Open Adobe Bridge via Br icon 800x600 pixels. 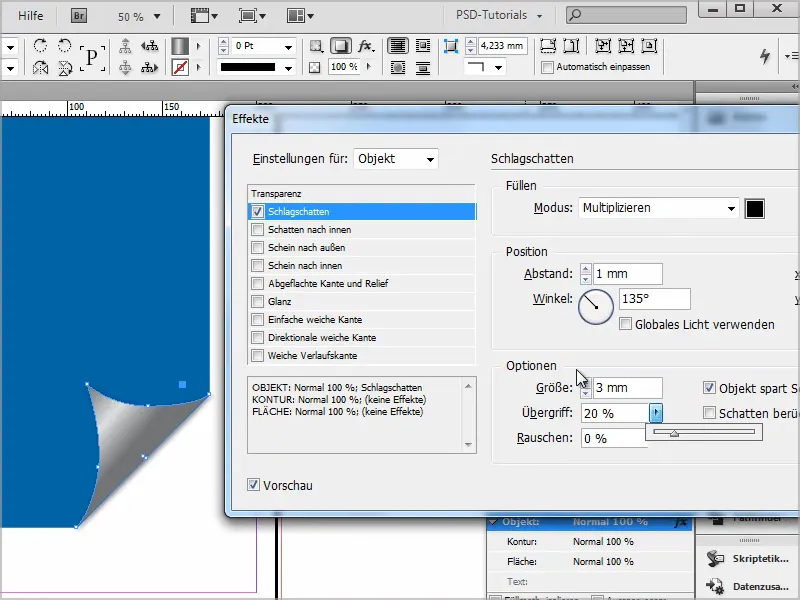coord(79,16)
